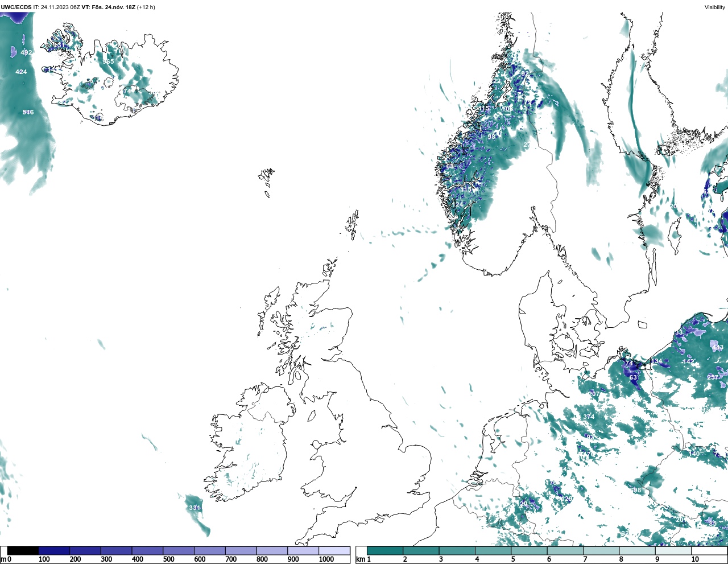The height and width of the screenshot is (564, 728).
Task: Select the "(+12 h)" forecast offset text
Action: [146, 7]
